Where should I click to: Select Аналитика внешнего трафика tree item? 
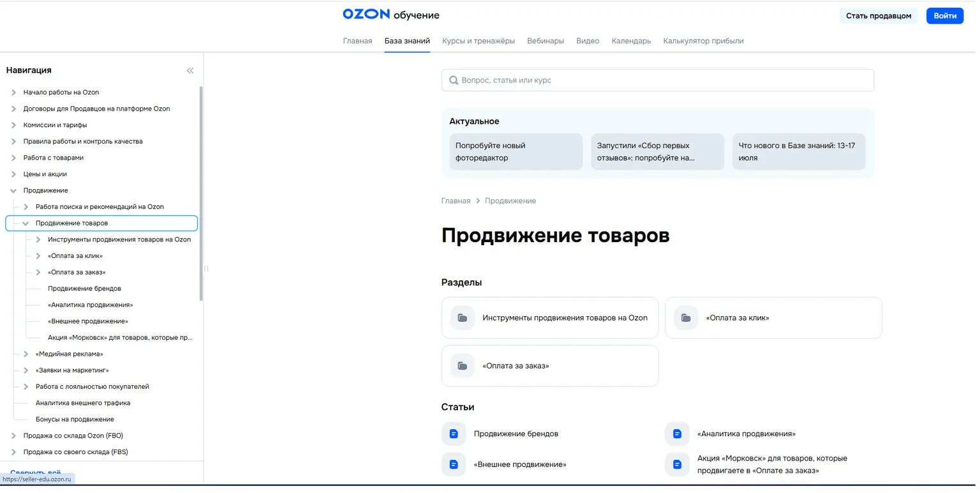[83, 403]
